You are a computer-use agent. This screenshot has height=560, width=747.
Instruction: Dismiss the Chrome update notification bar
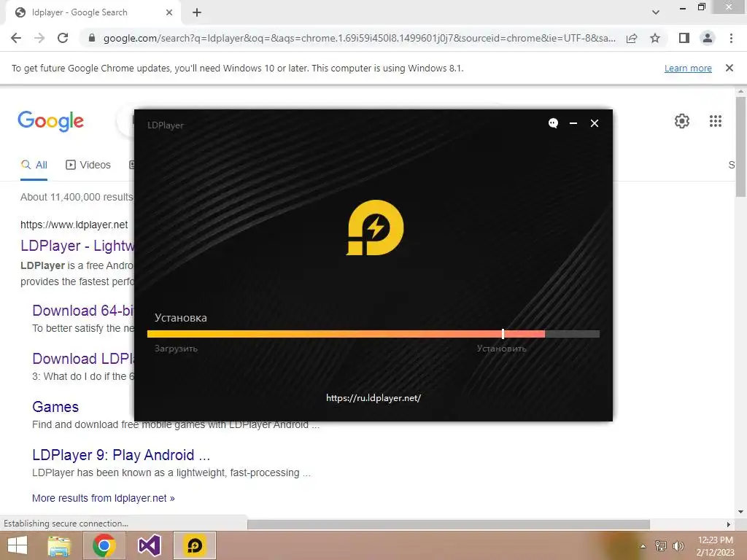[x=729, y=68]
